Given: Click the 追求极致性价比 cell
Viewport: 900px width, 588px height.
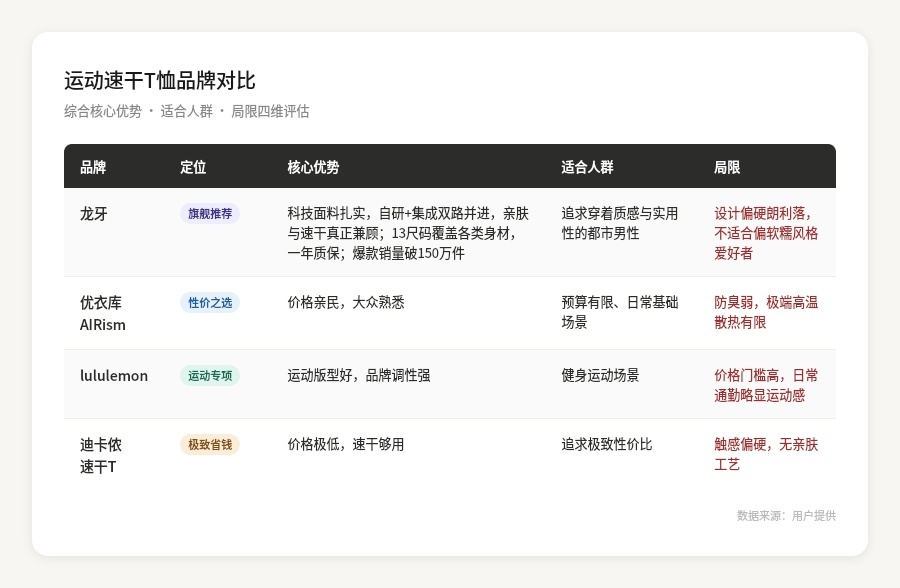Looking at the screenshot, I should tap(607, 444).
